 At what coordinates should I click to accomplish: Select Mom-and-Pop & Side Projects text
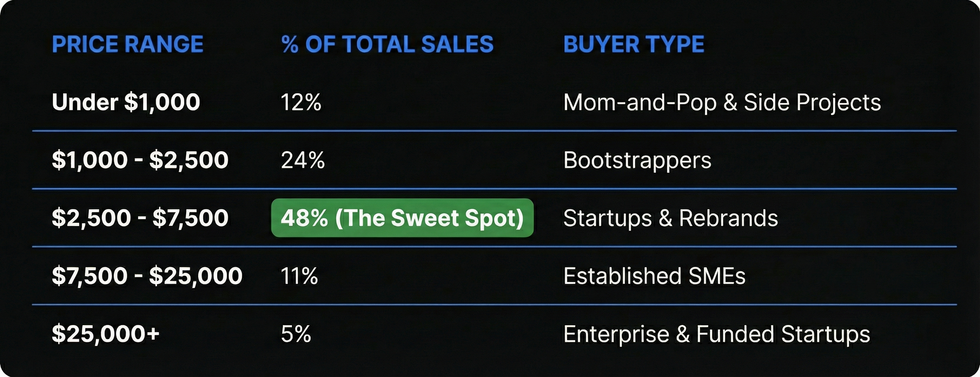(722, 103)
